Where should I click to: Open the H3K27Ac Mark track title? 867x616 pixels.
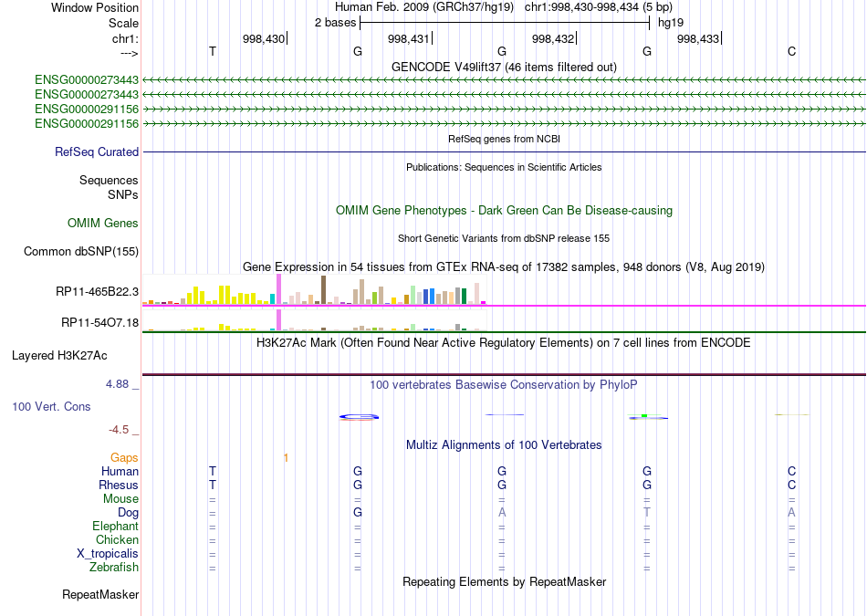[504, 343]
